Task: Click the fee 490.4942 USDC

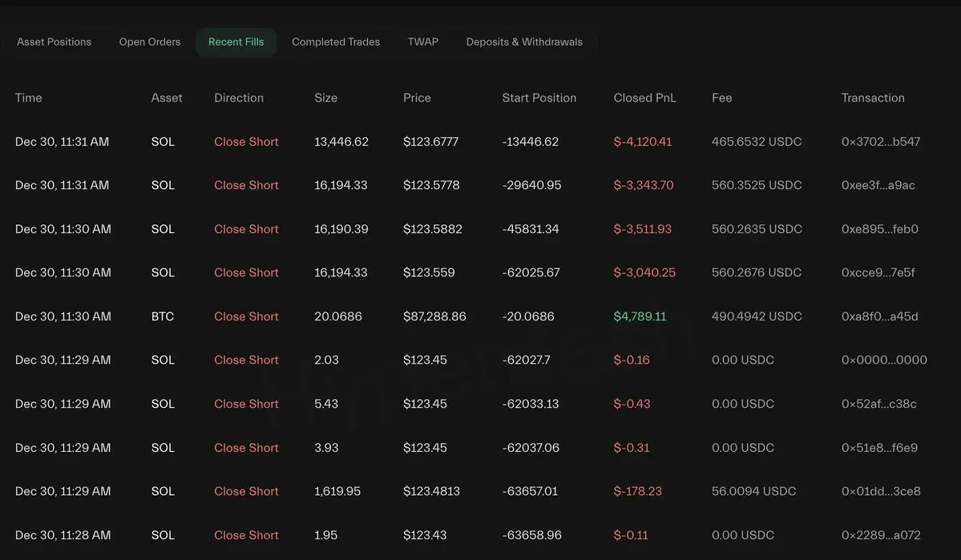Action: (x=757, y=316)
